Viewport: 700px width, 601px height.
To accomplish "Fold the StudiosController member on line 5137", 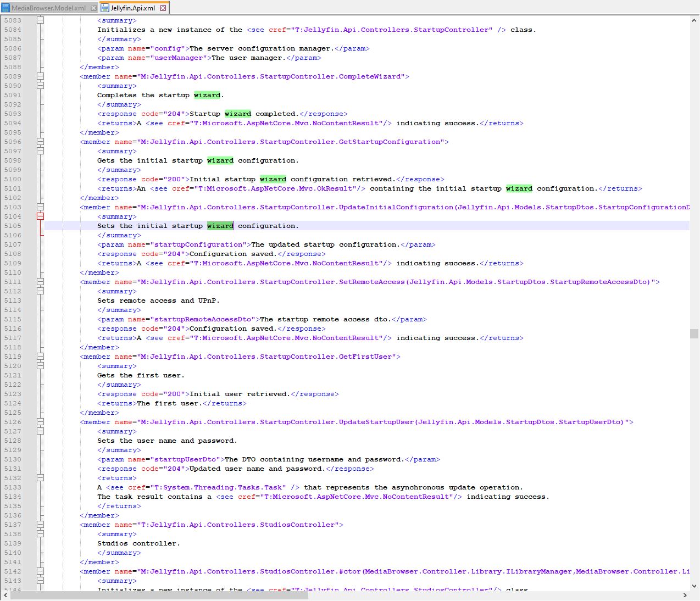I will pos(40,525).
